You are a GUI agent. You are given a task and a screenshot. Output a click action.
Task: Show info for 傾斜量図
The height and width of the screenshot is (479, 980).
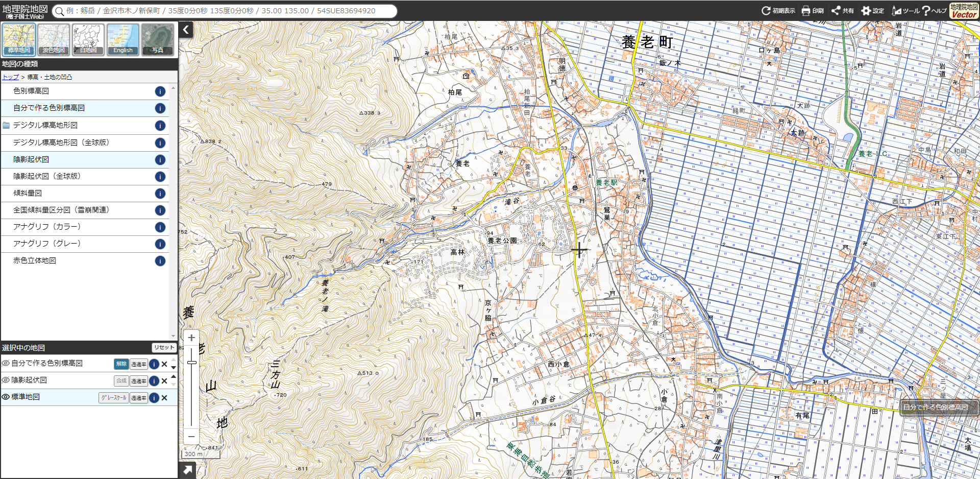[x=160, y=194]
